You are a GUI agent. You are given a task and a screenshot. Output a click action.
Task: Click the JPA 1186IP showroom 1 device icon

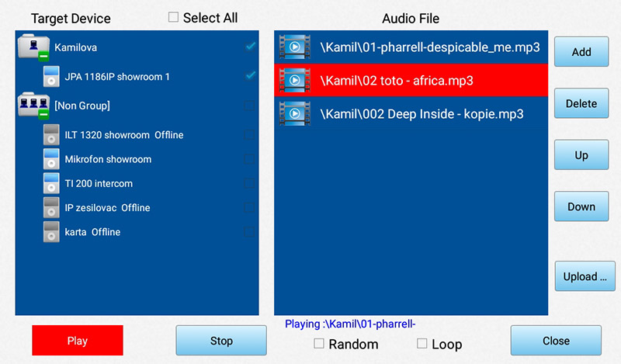[52, 76]
